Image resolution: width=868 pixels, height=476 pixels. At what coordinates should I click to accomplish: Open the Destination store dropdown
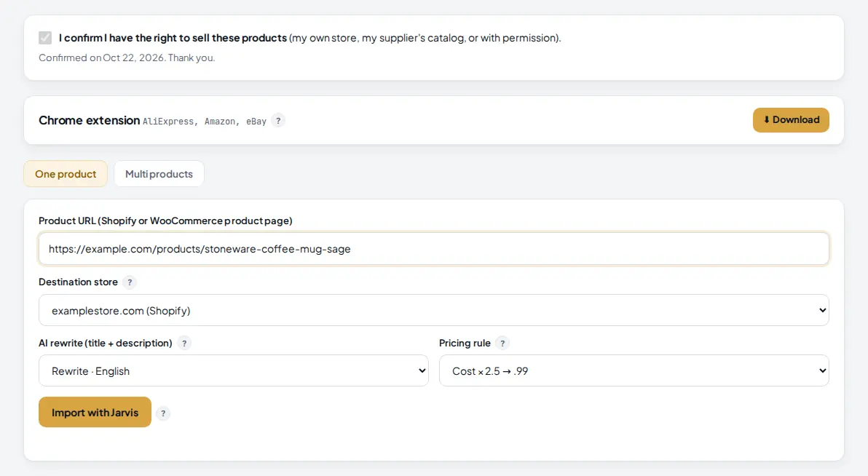click(433, 311)
